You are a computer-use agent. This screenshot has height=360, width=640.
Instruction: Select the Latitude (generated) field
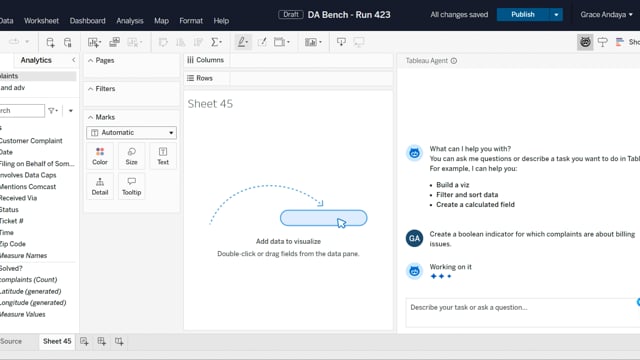(x=31, y=291)
